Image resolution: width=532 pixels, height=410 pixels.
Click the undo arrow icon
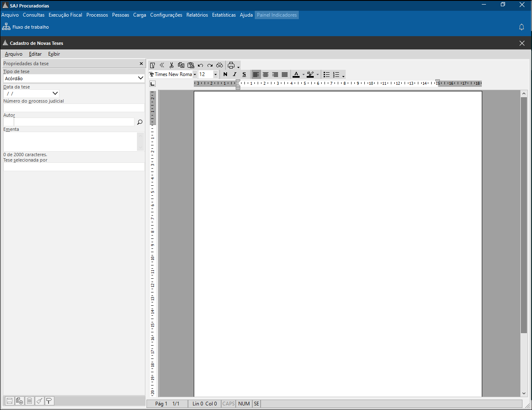point(200,65)
